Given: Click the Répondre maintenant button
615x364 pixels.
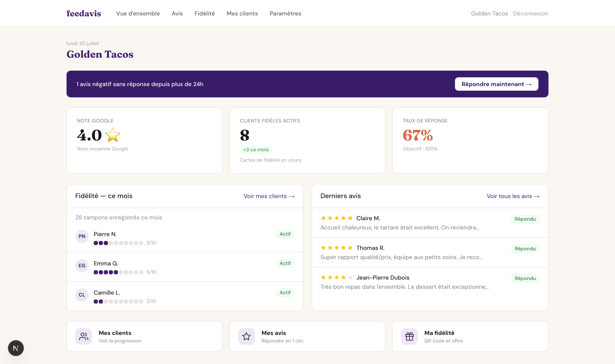Looking at the screenshot, I should coord(496,84).
